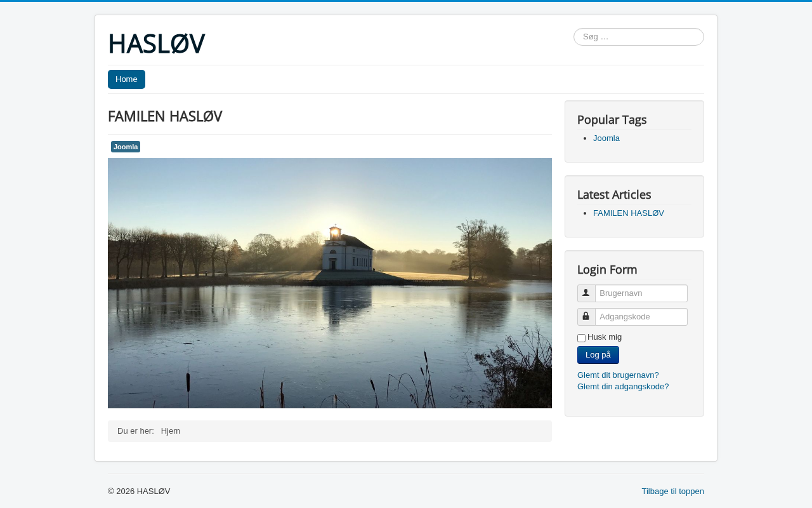The image size is (812, 508).
Task: Focus the Adgangskode password field
Action: (x=641, y=317)
